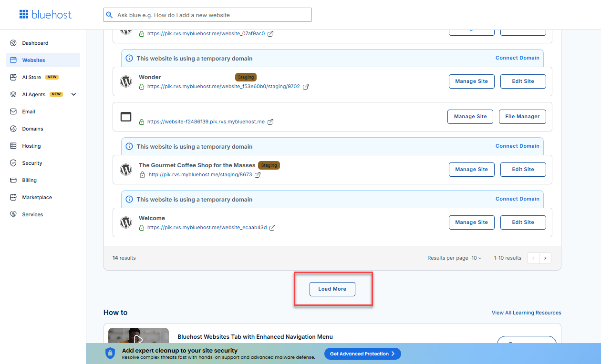This screenshot has height=364, width=601.
Task: Open Hosting in the sidebar
Action: [x=43, y=146]
